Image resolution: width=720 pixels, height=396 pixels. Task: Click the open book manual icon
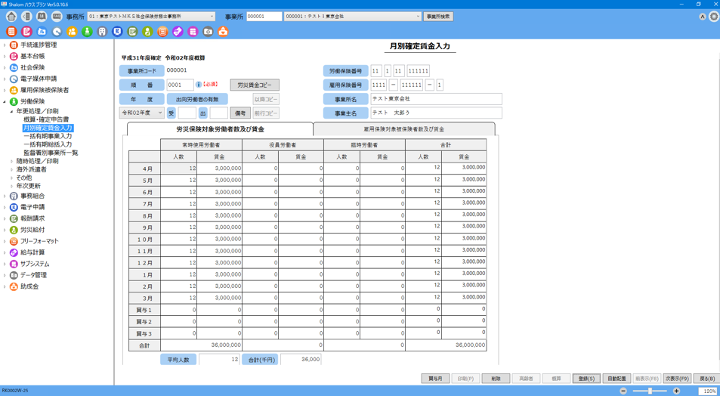41,17
